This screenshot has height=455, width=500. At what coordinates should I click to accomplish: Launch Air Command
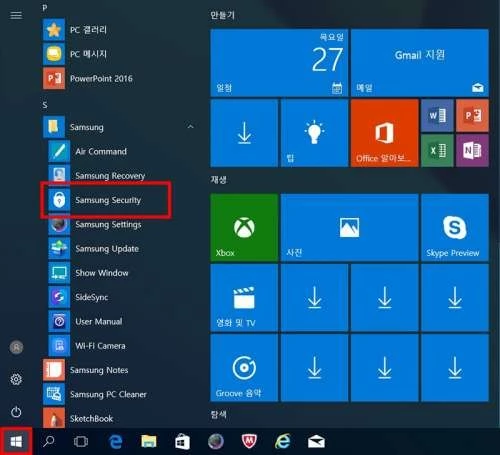[123, 151]
